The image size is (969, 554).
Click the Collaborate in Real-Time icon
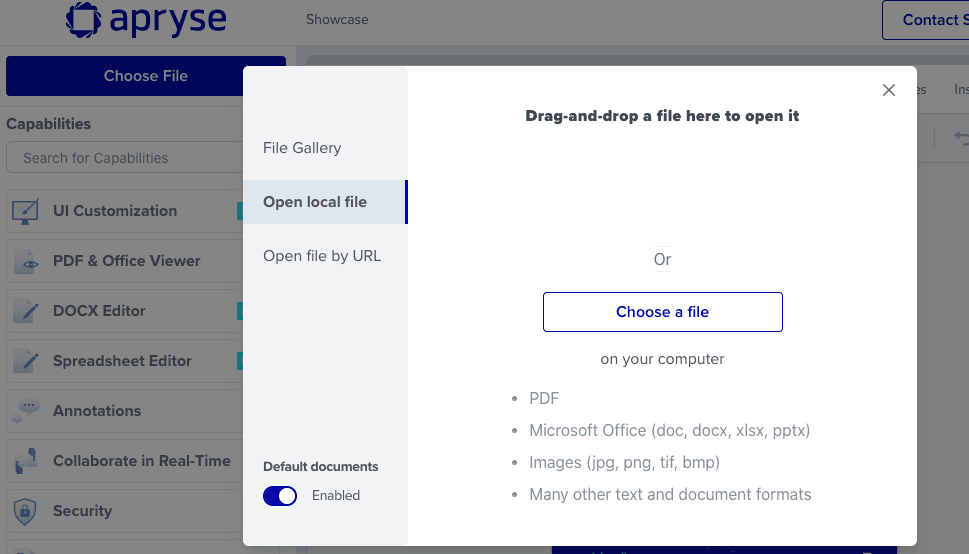pyautogui.click(x=25, y=461)
